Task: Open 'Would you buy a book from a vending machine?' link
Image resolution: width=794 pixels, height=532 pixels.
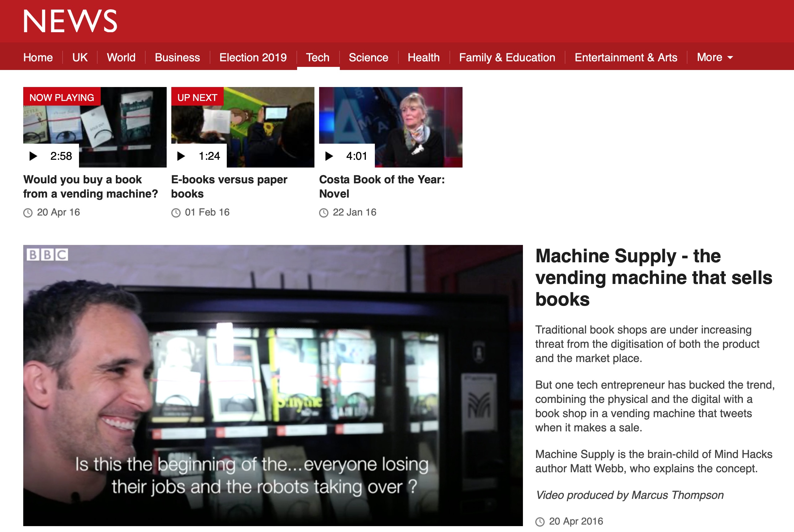Action: [91, 186]
